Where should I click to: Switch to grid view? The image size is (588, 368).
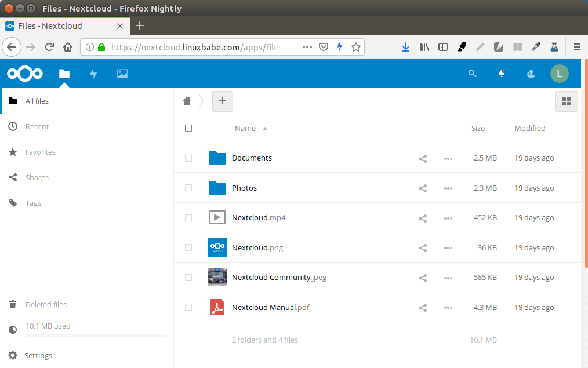pos(567,101)
